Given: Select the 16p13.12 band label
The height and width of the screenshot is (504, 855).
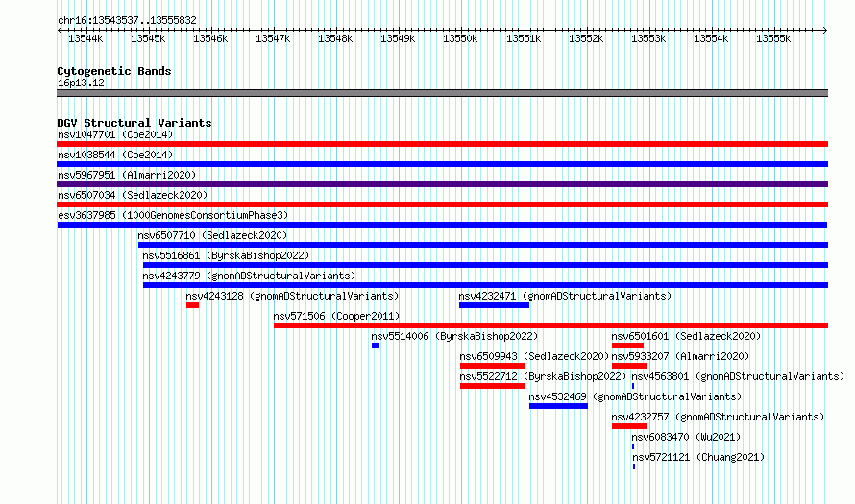Looking at the screenshot, I should pos(81,83).
